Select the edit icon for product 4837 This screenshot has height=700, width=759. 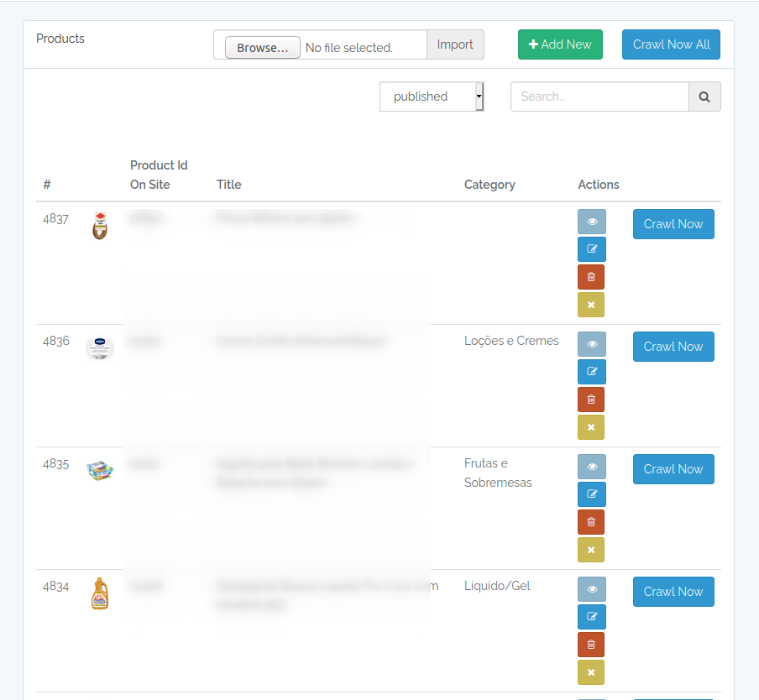(591, 248)
